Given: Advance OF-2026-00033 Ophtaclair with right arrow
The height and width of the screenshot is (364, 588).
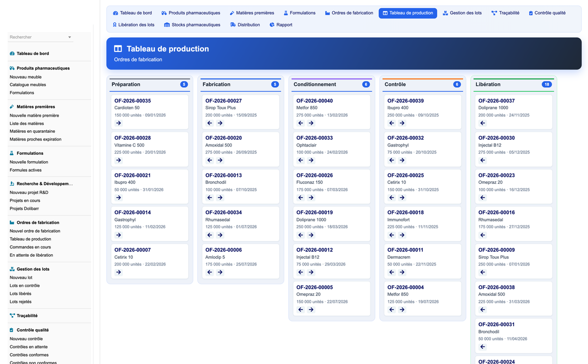Looking at the screenshot, I should click(311, 160).
